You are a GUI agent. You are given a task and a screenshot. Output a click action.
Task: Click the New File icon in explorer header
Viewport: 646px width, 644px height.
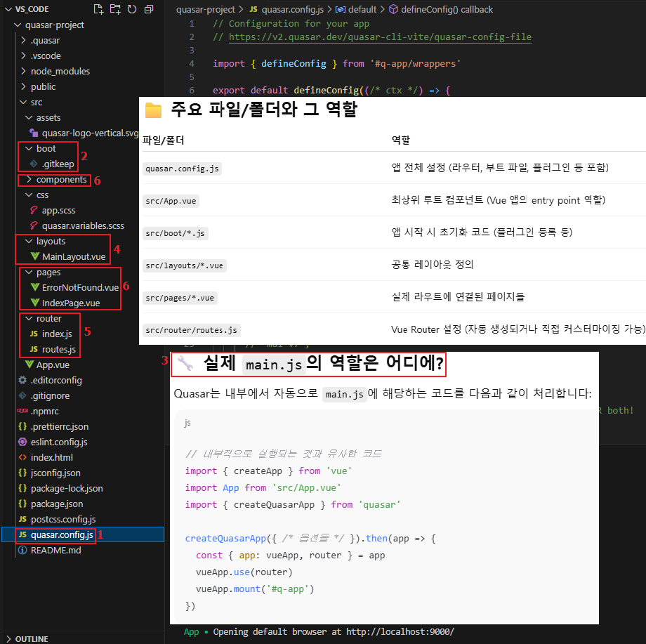tap(98, 9)
